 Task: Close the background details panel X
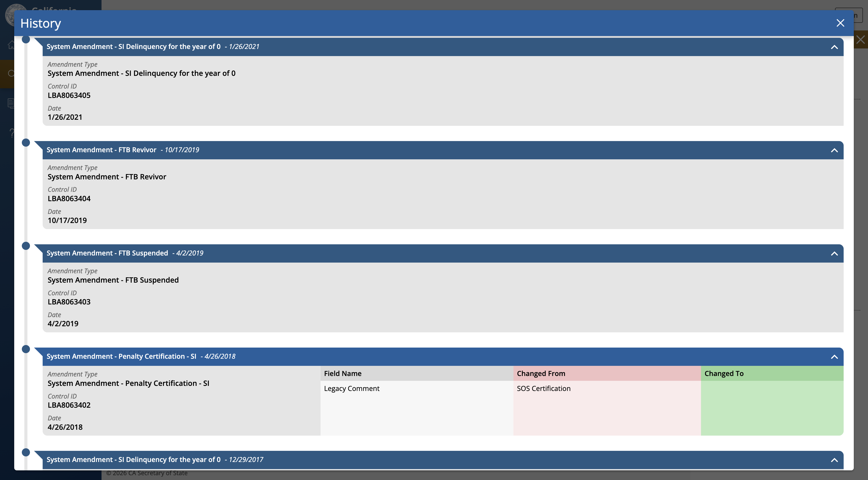(860, 40)
